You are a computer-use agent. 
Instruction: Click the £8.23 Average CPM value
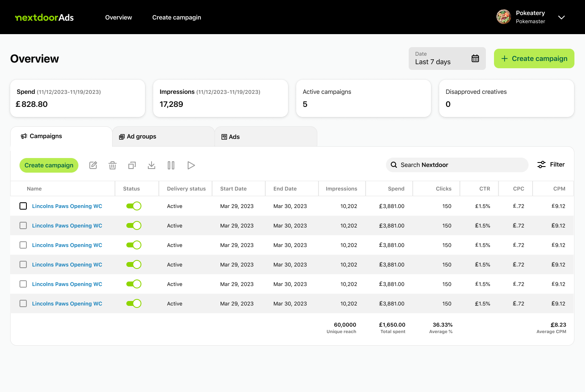551,328
